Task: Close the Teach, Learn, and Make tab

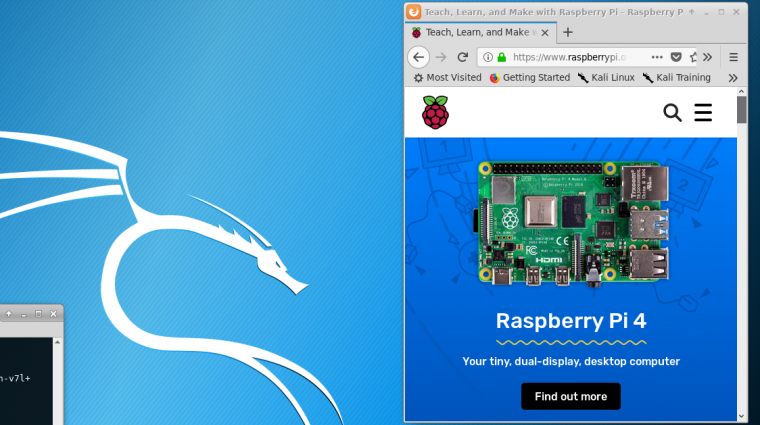Action: point(545,32)
